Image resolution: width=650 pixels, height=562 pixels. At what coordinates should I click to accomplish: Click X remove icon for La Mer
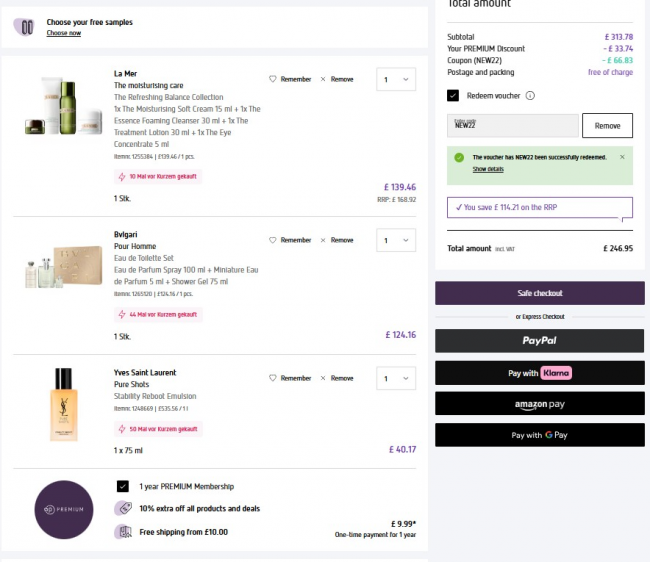tap(323, 79)
